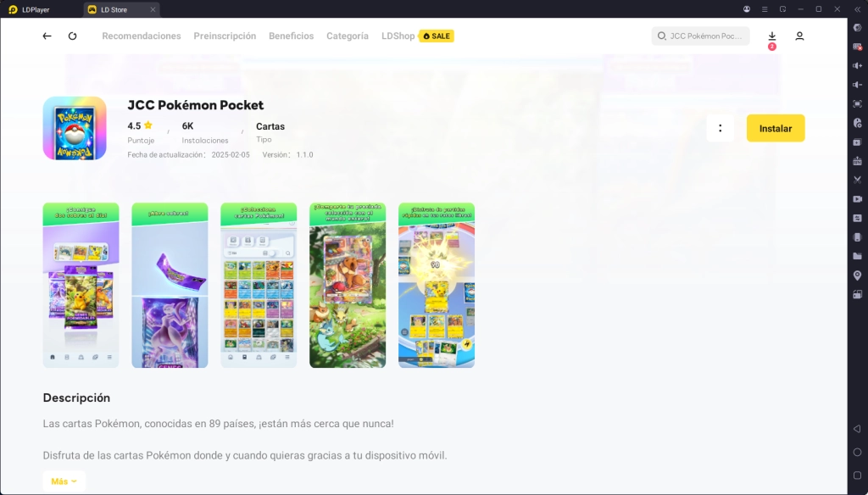Open the operation recorder icon

point(858,123)
